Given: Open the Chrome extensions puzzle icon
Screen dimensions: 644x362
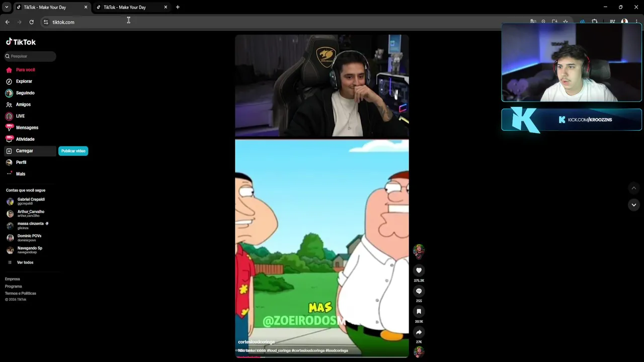Looking at the screenshot, I should pos(594,22).
